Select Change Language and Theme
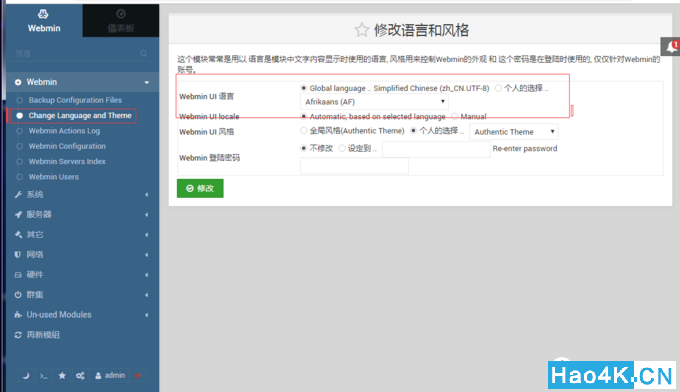Viewport: 680px width, 392px height. click(80, 115)
